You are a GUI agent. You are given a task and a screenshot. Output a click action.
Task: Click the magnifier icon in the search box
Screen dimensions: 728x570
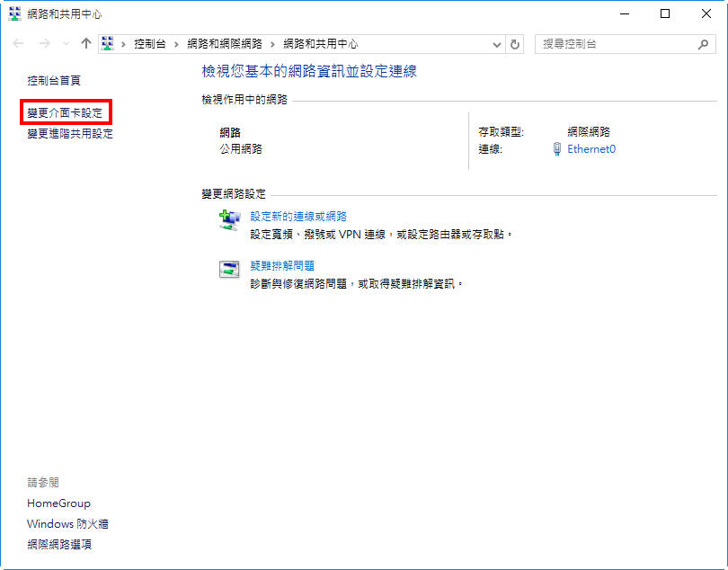[x=703, y=44]
